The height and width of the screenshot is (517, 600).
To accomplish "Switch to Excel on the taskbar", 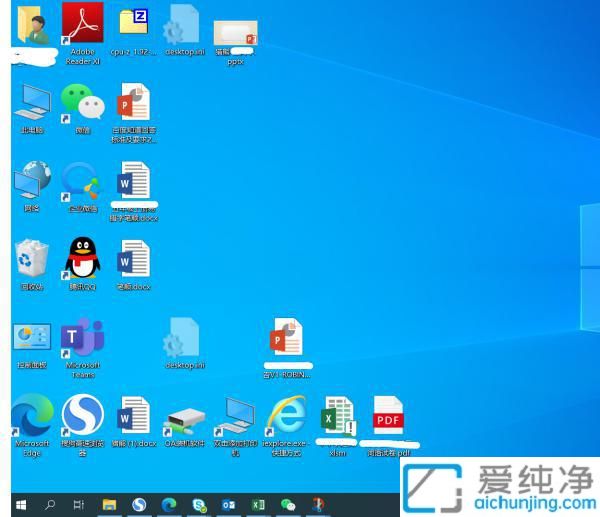I will [x=258, y=505].
